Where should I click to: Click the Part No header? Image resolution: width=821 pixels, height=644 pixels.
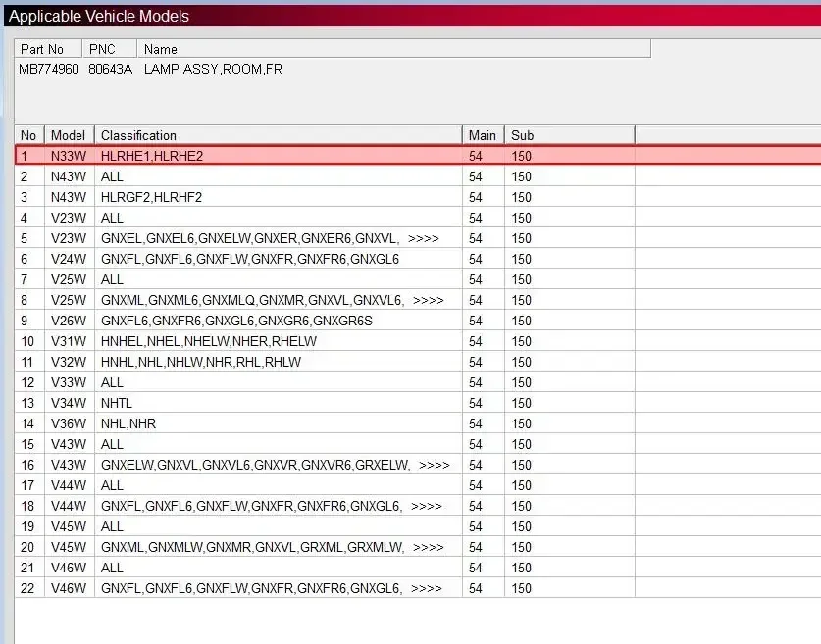48,49
